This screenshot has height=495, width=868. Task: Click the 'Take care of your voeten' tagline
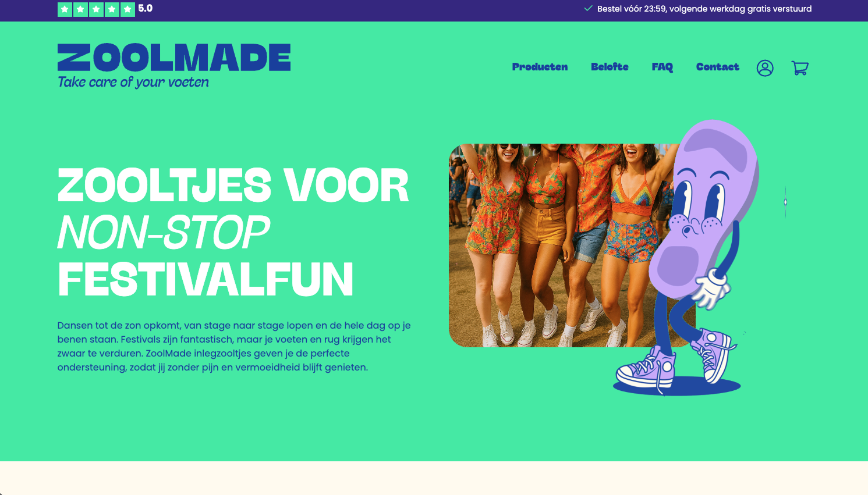tap(133, 82)
